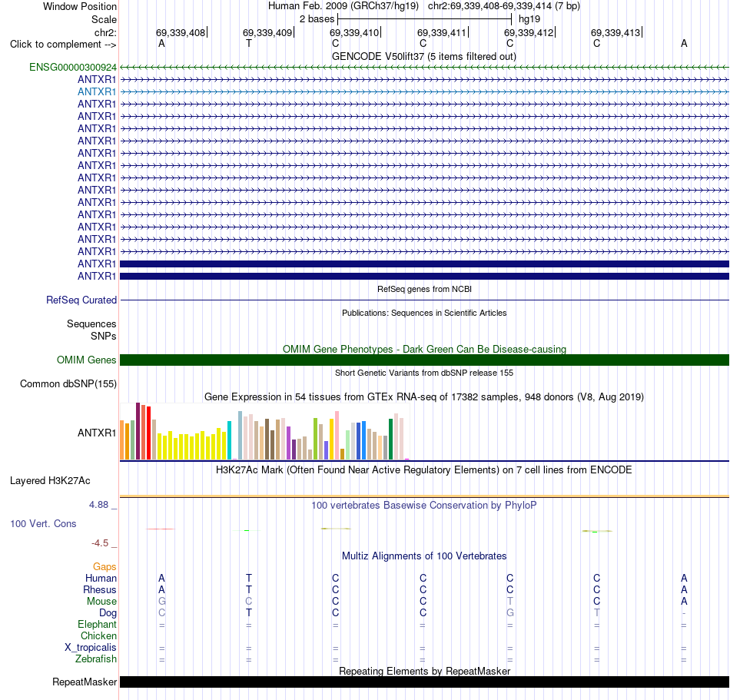Viewport: 730px width, 700px height.
Task: Select the Mouse alignment row label
Action: coord(102,602)
